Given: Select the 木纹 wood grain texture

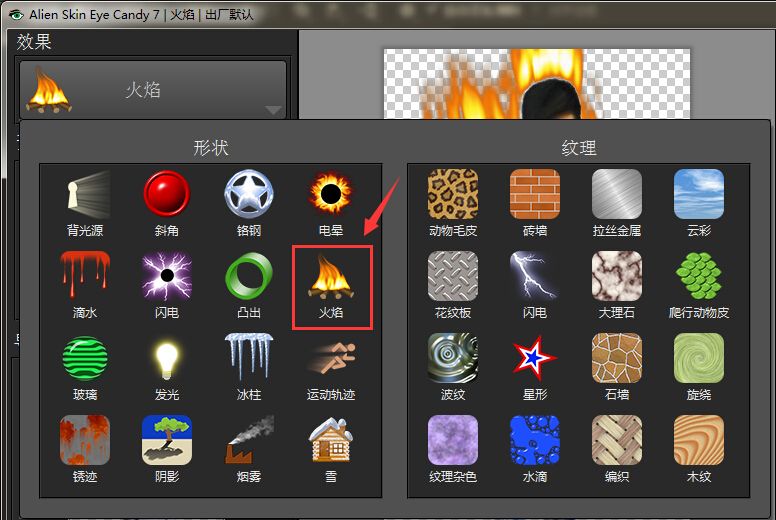Looking at the screenshot, I should (699, 449).
